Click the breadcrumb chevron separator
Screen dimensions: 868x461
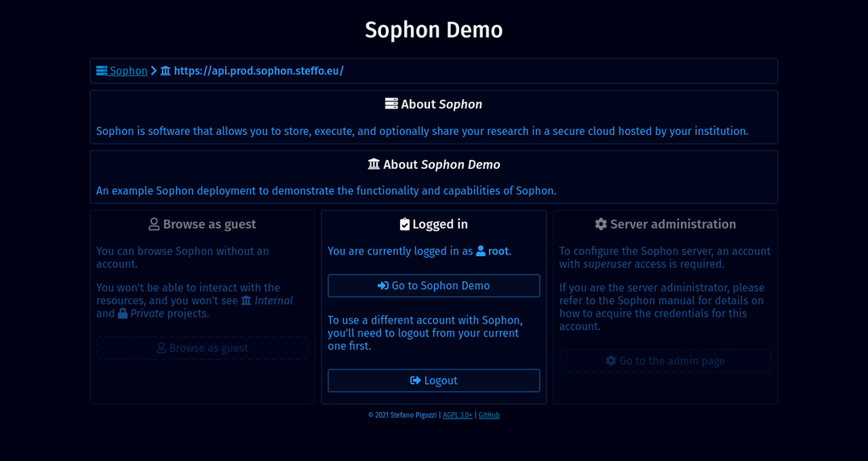point(154,71)
